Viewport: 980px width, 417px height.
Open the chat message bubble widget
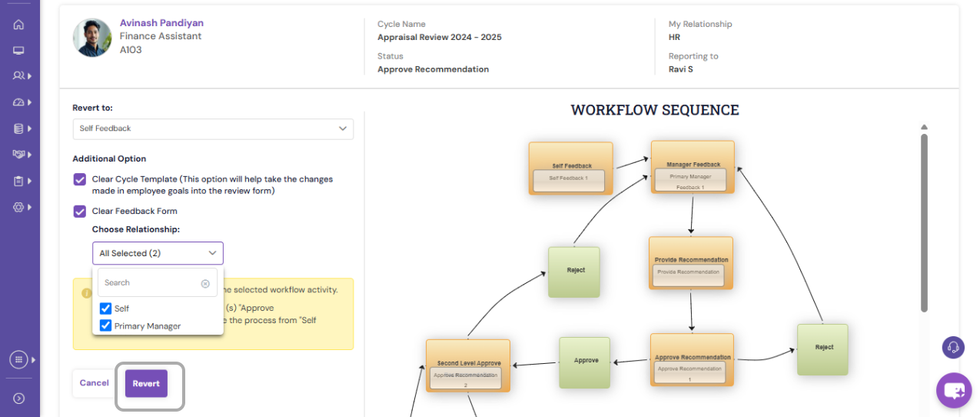point(954,391)
